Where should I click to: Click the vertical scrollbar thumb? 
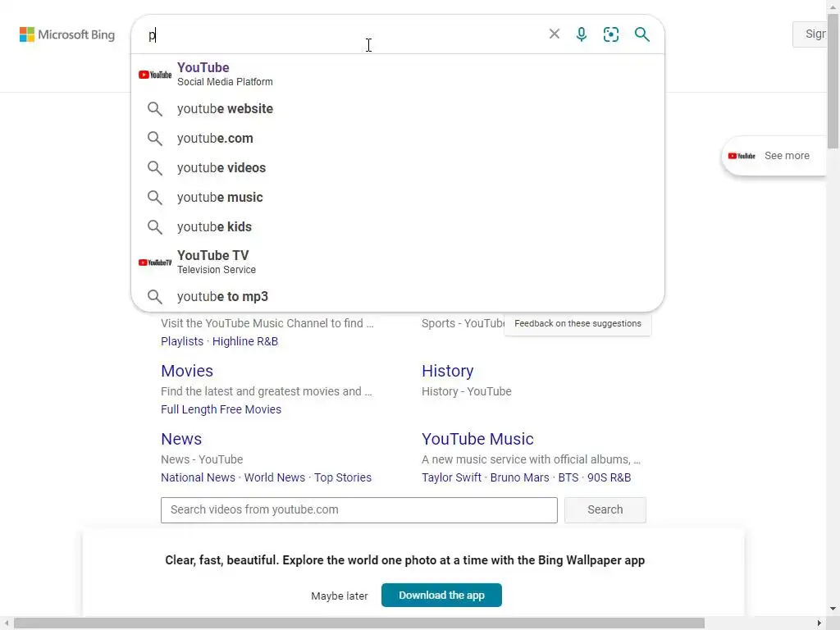[833, 80]
